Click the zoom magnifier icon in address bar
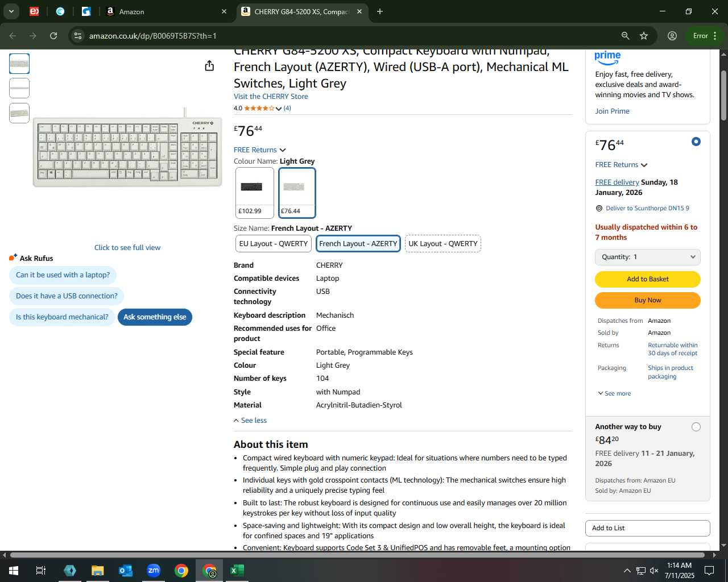This screenshot has height=582, width=728. (x=626, y=36)
